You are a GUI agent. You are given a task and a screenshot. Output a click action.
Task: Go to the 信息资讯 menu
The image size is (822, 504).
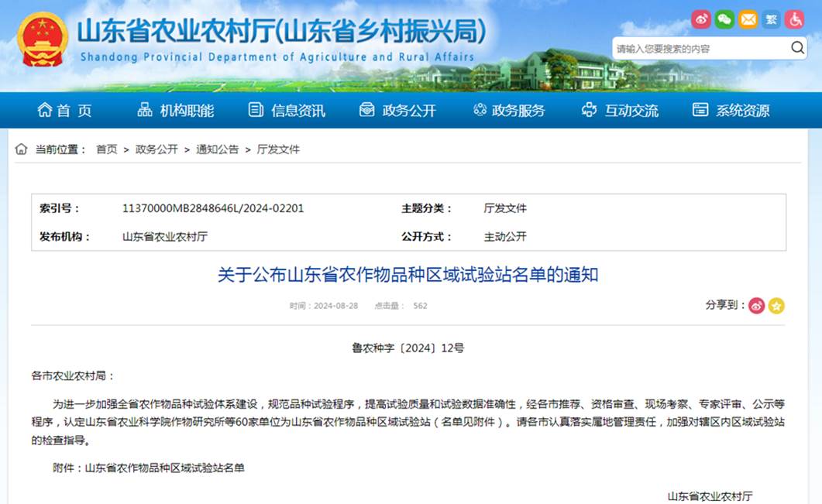point(287,111)
